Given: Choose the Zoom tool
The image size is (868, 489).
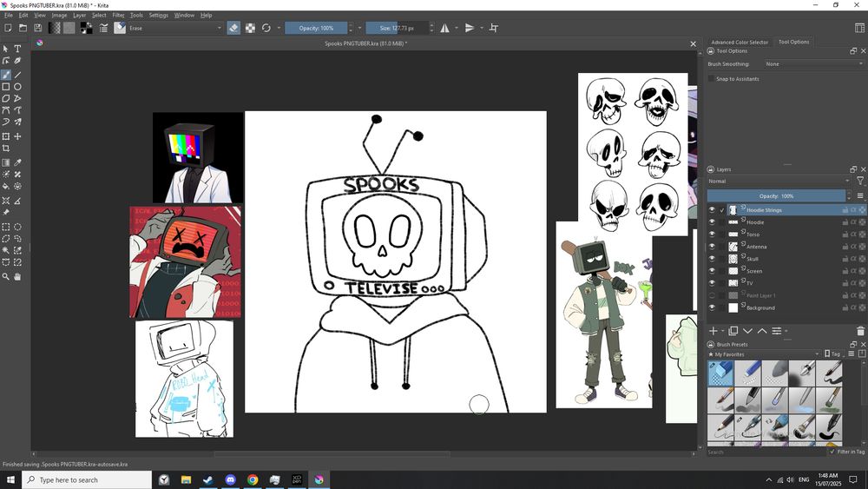Looking at the screenshot, I should tap(6, 277).
